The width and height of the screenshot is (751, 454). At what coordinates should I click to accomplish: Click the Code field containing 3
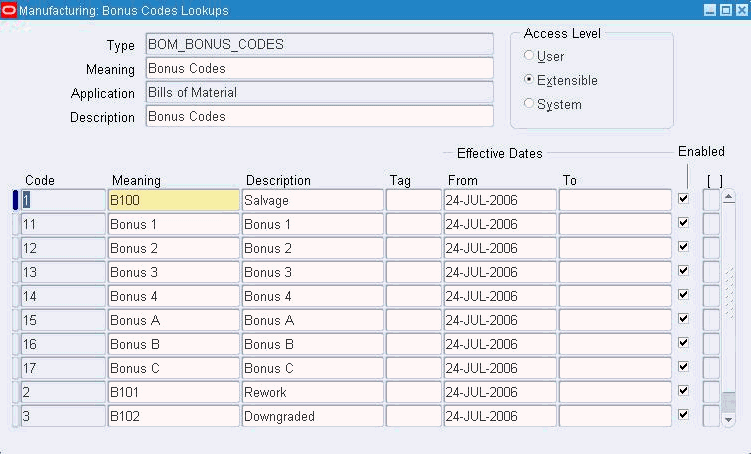pos(63,416)
